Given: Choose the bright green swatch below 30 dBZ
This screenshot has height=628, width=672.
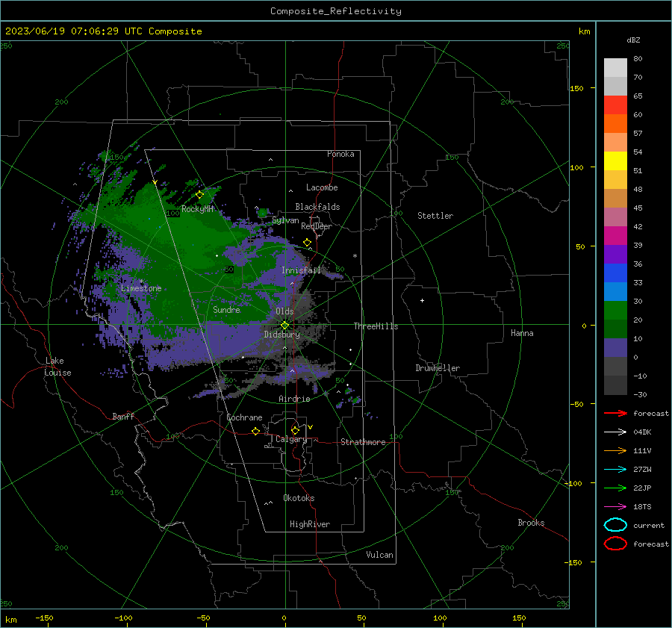Looking at the screenshot, I should pos(615,311).
